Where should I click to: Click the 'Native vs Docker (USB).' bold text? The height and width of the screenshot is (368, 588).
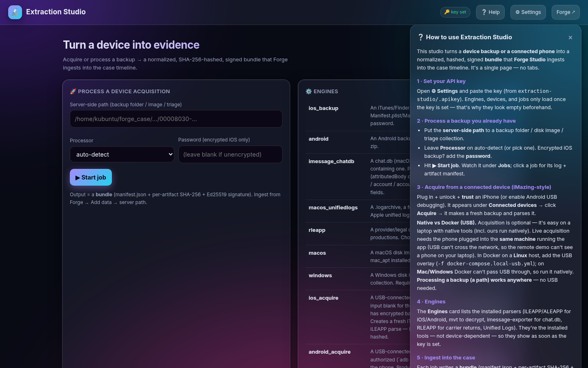[x=447, y=223]
